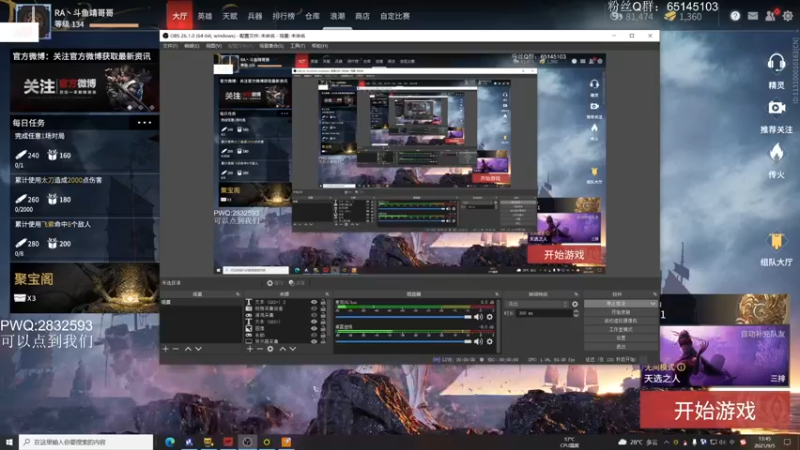Viewport: 800px width, 450px height.
Task: Open the 帮助(H) menu in OBS
Action: pyautogui.click(x=319, y=46)
